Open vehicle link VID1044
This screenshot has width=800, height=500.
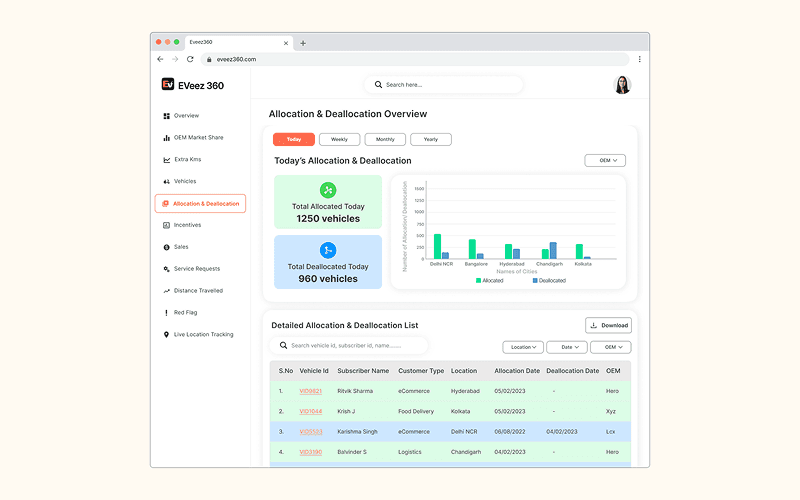311,412
